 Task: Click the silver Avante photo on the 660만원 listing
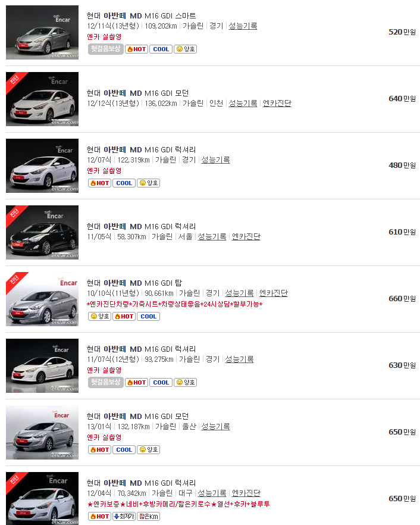42,299
